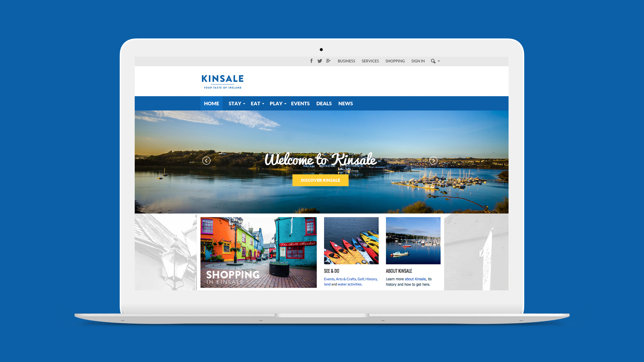
Task: Click the Discover Kinsale button
Action: (x=320, y=180)
